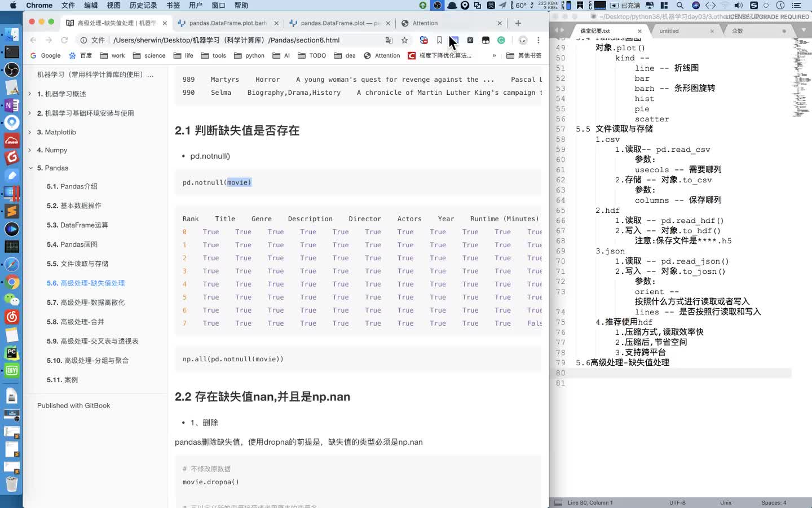Open the 历史记录 menu
Screen dimensions: 812x508
(143, 5)
